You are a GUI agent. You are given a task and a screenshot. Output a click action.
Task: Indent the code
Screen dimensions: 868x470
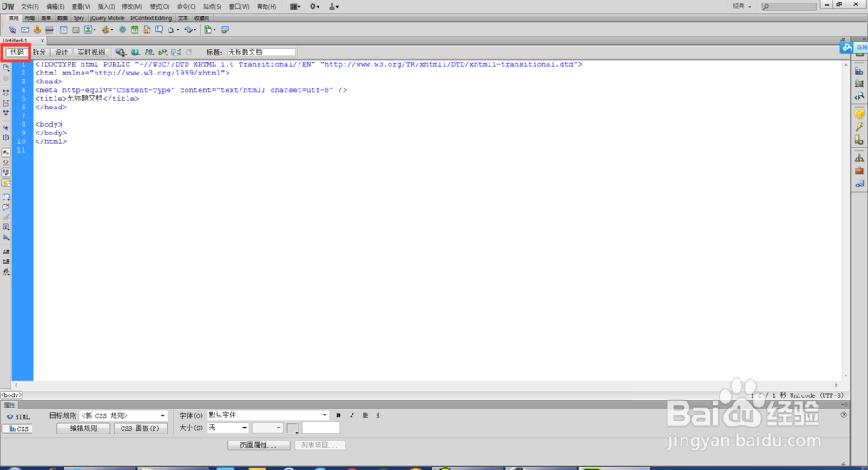[x=6, y=251]
